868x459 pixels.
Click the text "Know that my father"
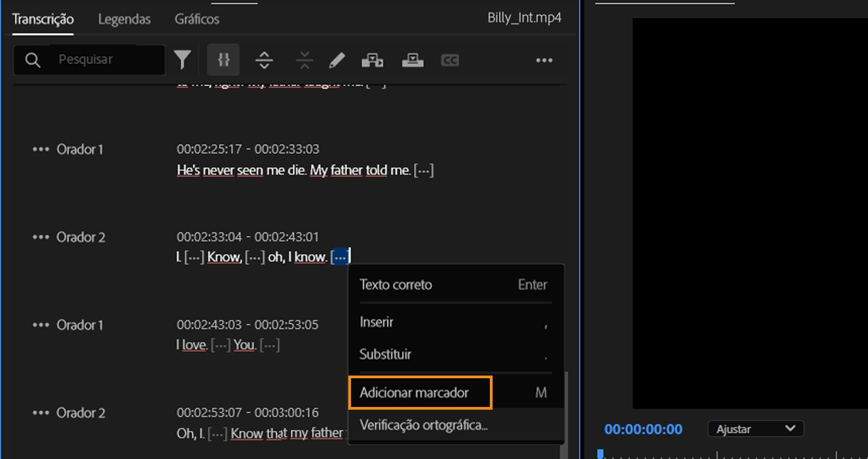coord(287,433)
